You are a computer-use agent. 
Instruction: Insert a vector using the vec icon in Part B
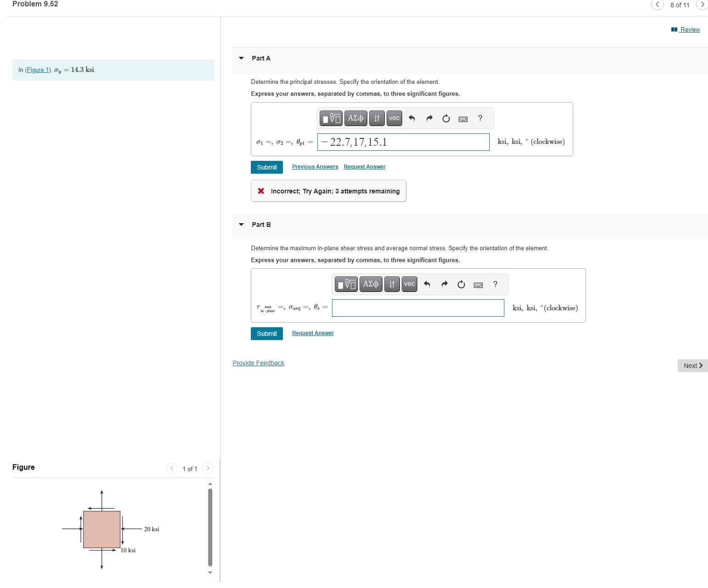click(x=409, y=284)
